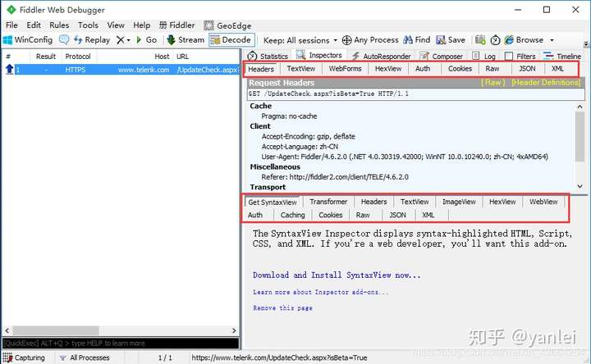Click the yellow Raw header link
The width and height of the screenshot is (591, 364).
point(492,83)
